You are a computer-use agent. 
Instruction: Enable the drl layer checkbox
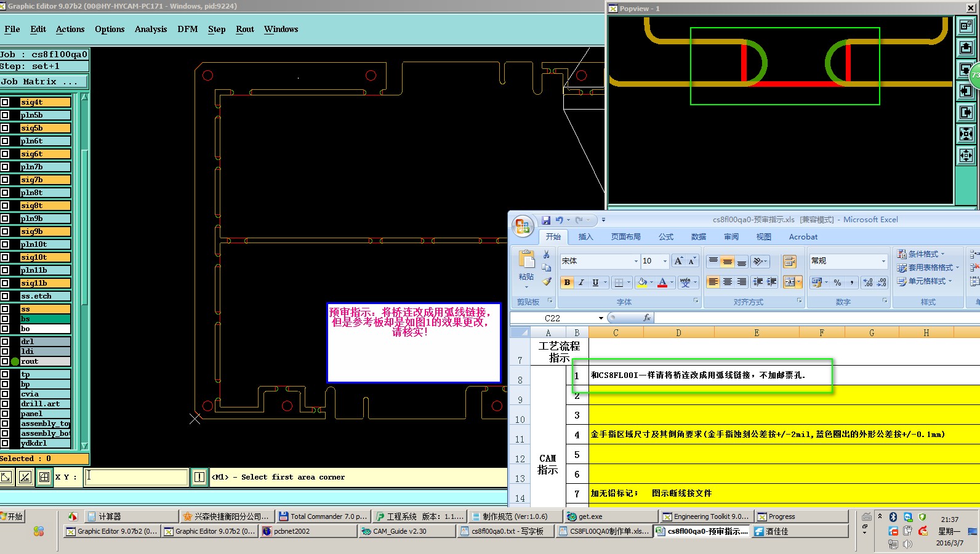pyautogui.click(x=5, y=342)
